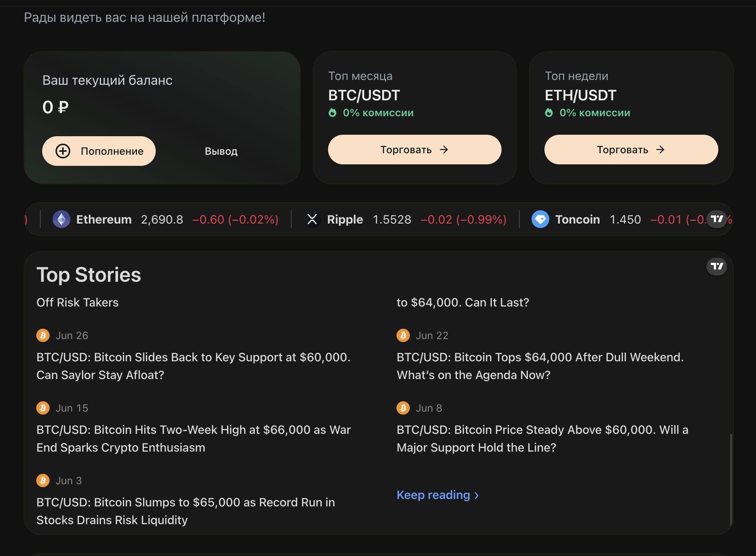756x556 pixels.
Task: Click Toncoin price 1.450
Action: point(625,220)
